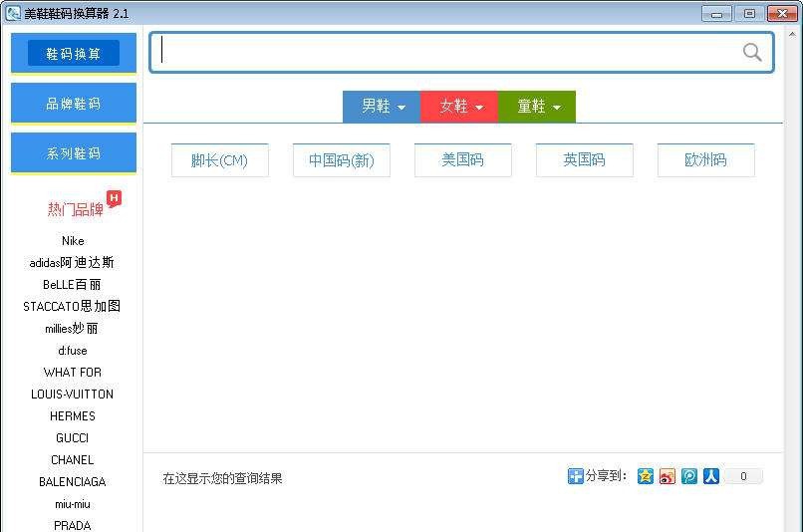Switch to 品牌鞋码 tab

click(x=74, y=104)
